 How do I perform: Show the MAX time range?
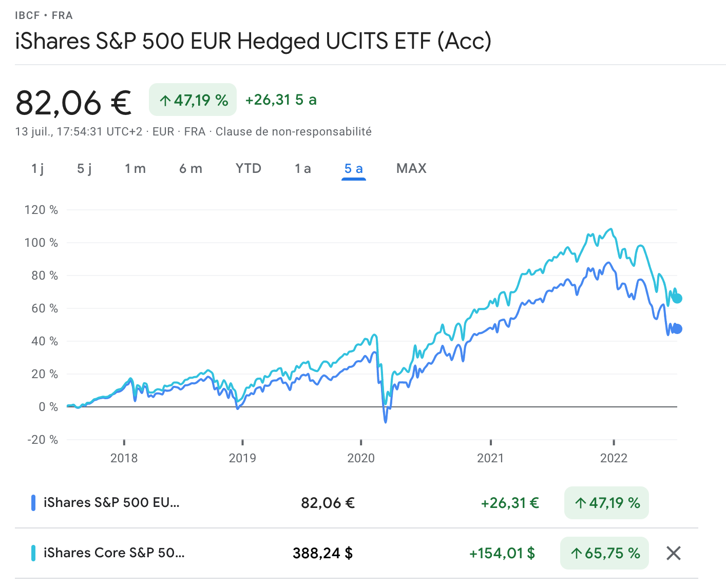(x=411, y=169)
